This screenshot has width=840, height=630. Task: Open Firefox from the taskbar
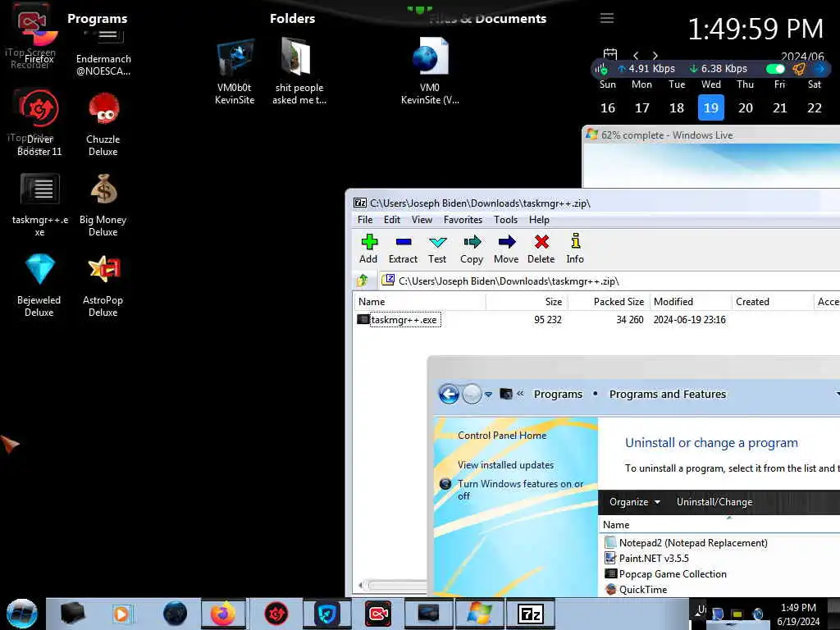223,614
